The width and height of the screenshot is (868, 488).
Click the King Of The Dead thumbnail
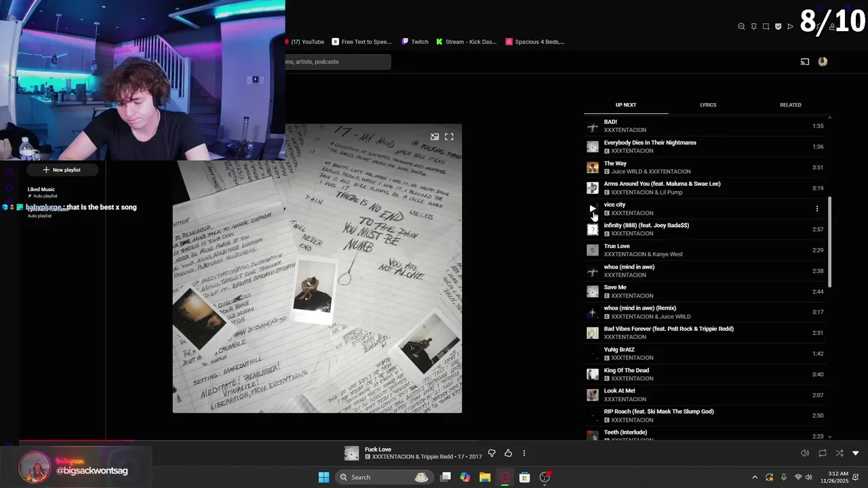coord(593,374)
